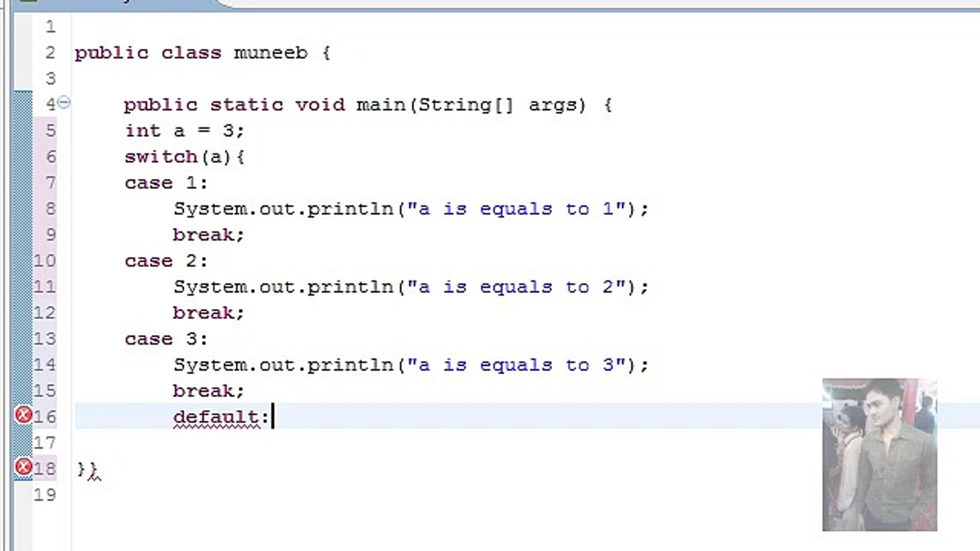This screenshot has width=980, height=551.
Task: Click line number 19 at the bottom
Action: click(45, 494)
